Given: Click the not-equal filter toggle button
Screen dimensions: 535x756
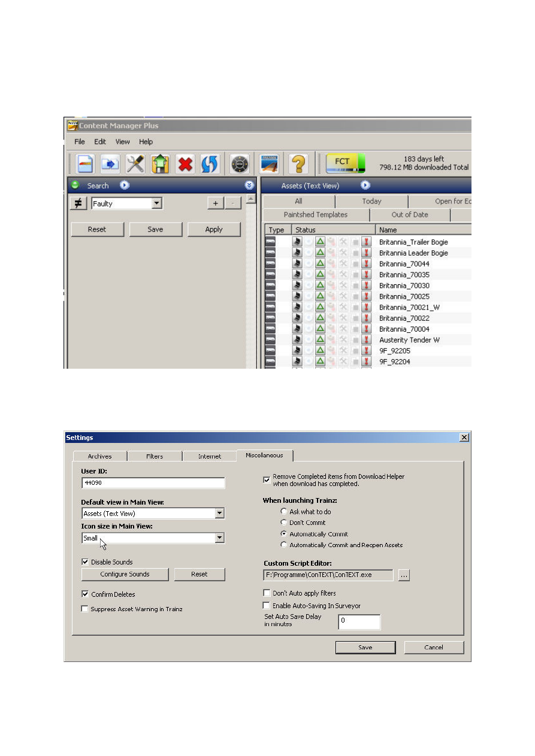Looking at the screenshot, I should (x=78, y=204).
